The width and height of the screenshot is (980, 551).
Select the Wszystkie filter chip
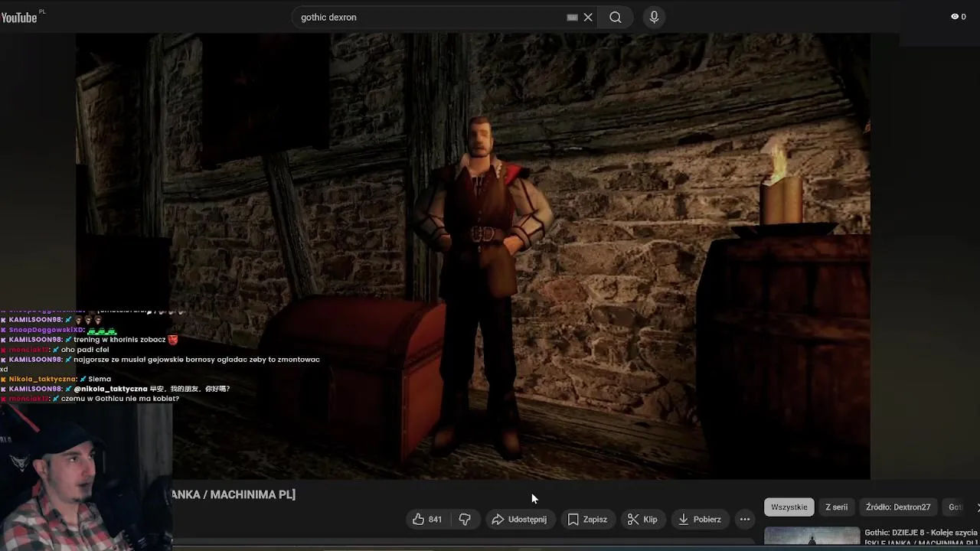coord(789,507)
